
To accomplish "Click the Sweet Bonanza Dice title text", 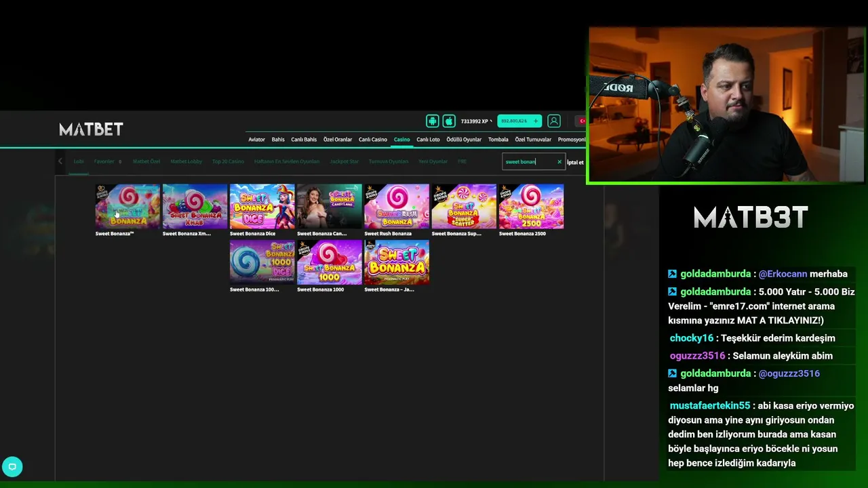I will [252, 234].
